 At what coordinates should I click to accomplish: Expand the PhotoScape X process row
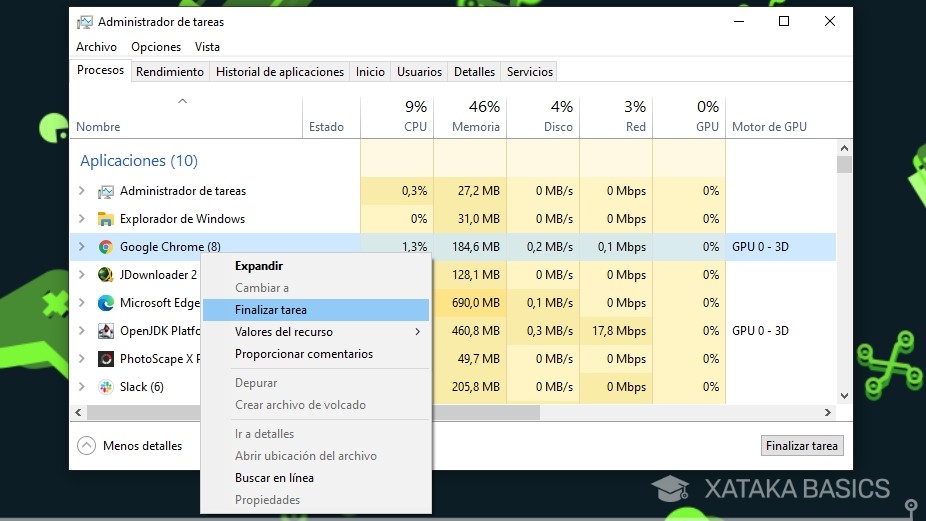click(x=82, y=359)
